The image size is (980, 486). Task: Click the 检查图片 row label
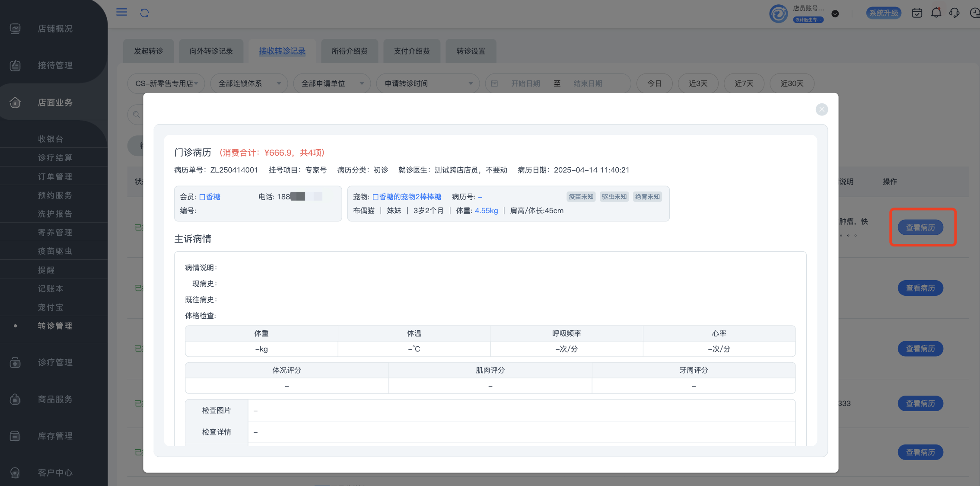click(216, 410)
